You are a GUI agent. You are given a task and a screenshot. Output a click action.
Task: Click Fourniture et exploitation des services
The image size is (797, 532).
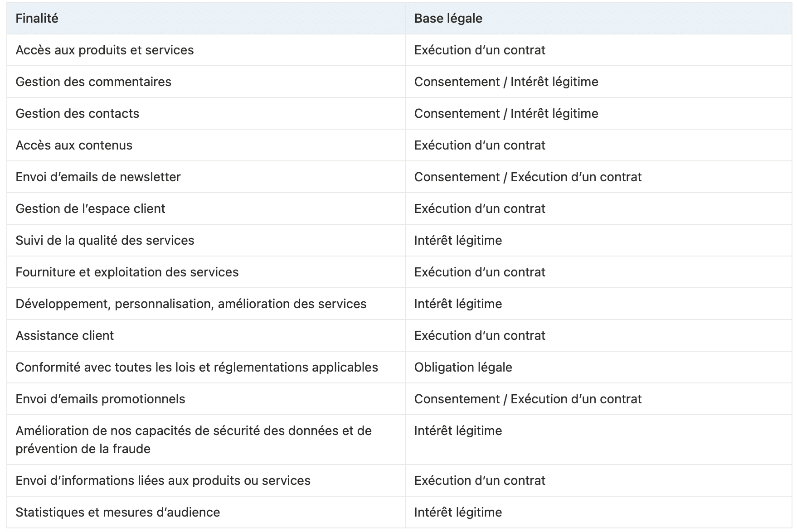(127, 272)
